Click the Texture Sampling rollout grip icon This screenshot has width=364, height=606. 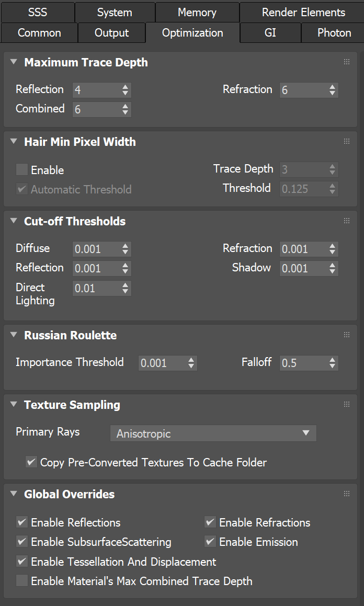pyautogui.click(x=347, y=404)
